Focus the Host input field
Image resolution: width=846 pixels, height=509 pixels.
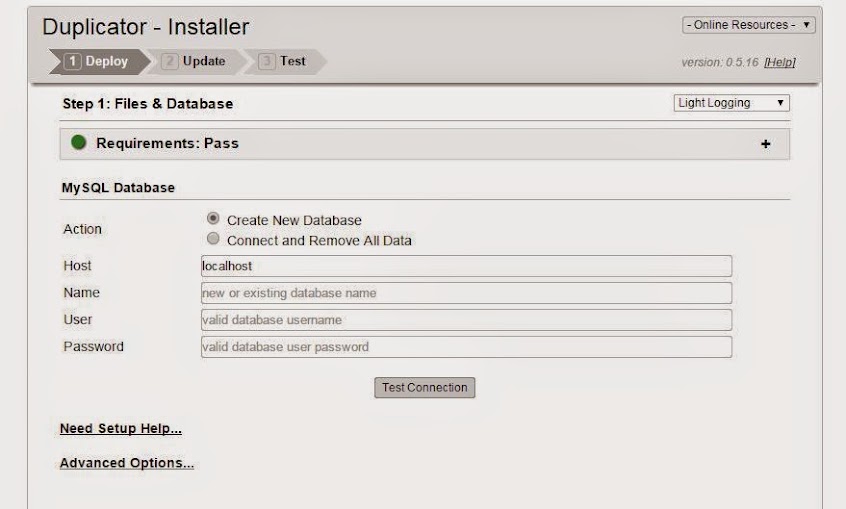point(467,266)
